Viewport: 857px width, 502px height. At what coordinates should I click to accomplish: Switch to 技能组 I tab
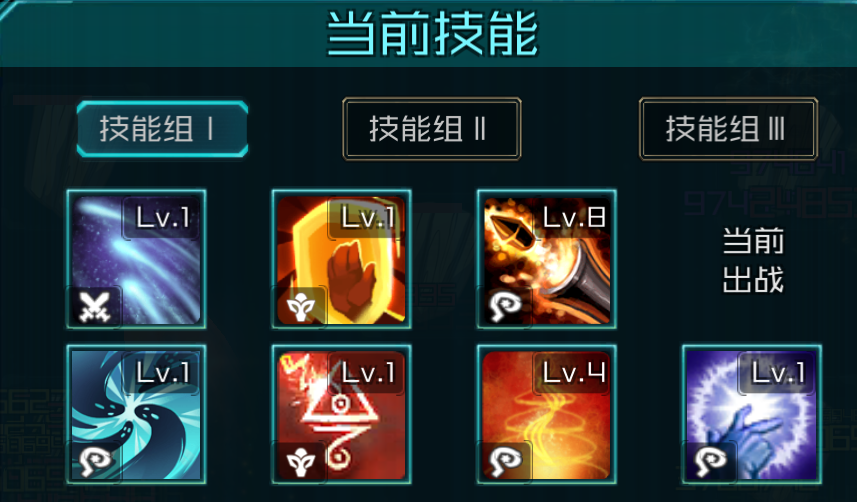pyautogui.click(x=162, y=129)
